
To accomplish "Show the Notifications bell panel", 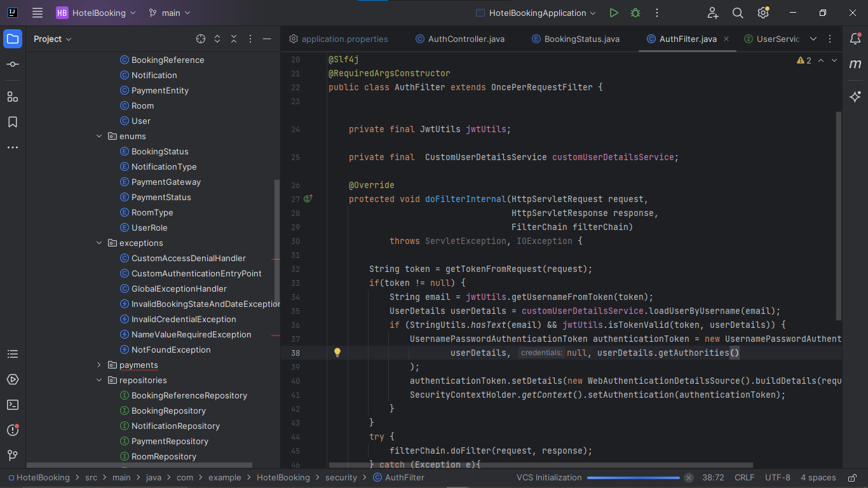I will [855, 39].
